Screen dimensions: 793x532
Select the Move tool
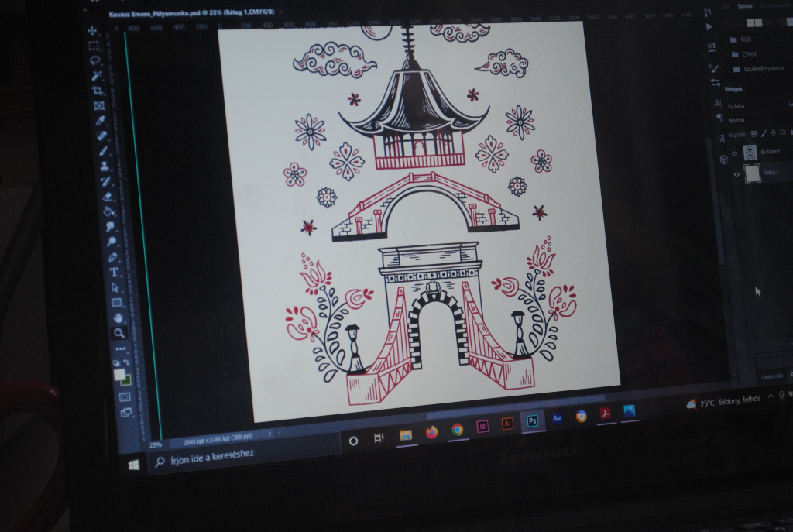point(92,31)
